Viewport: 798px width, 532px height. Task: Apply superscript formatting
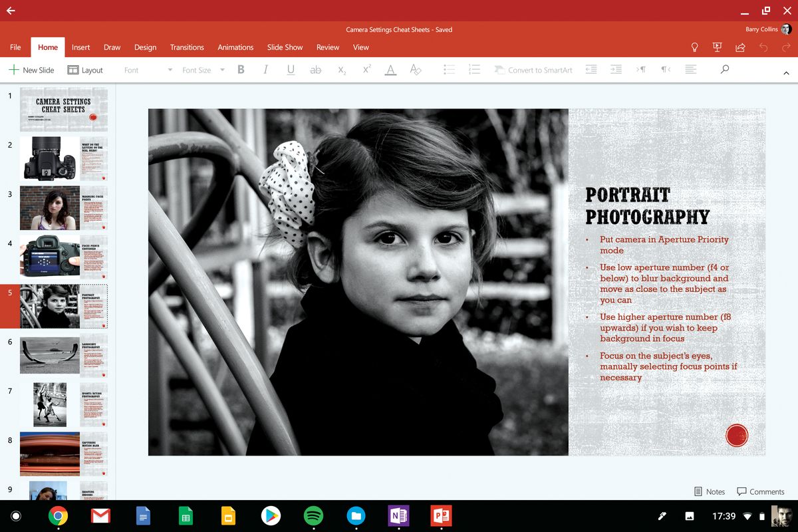point(365,69)
